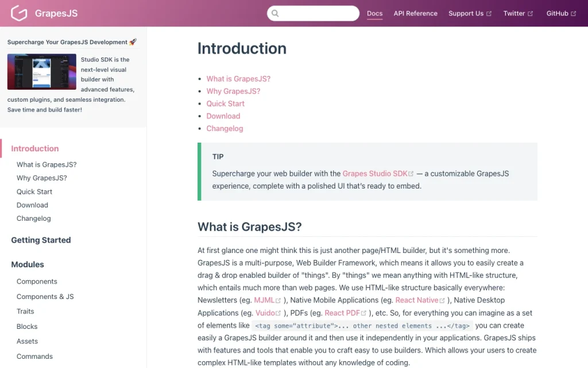This screenshot has height=368, width=588.
Task: Select Download in sidebar
Action: click(32, 205)
